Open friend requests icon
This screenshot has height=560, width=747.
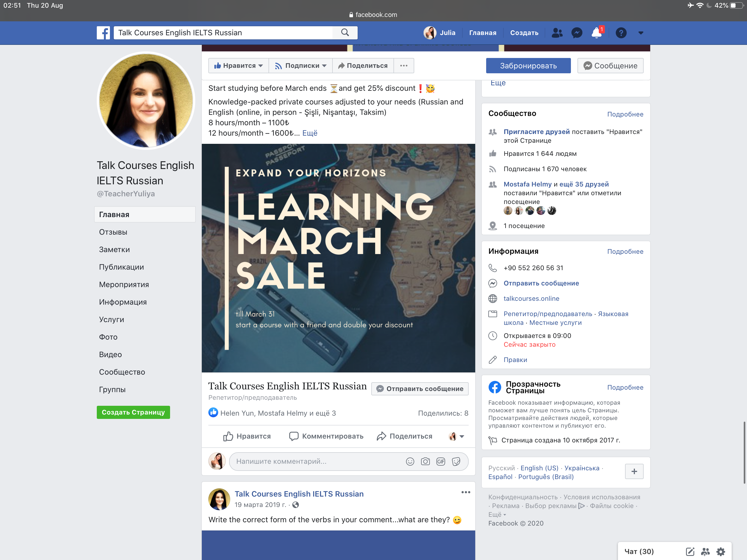click(557, 33)
